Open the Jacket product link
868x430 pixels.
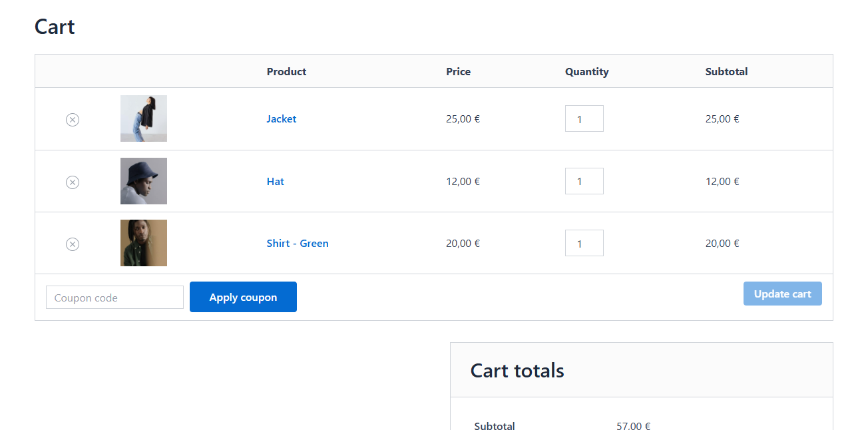point(281,118)
